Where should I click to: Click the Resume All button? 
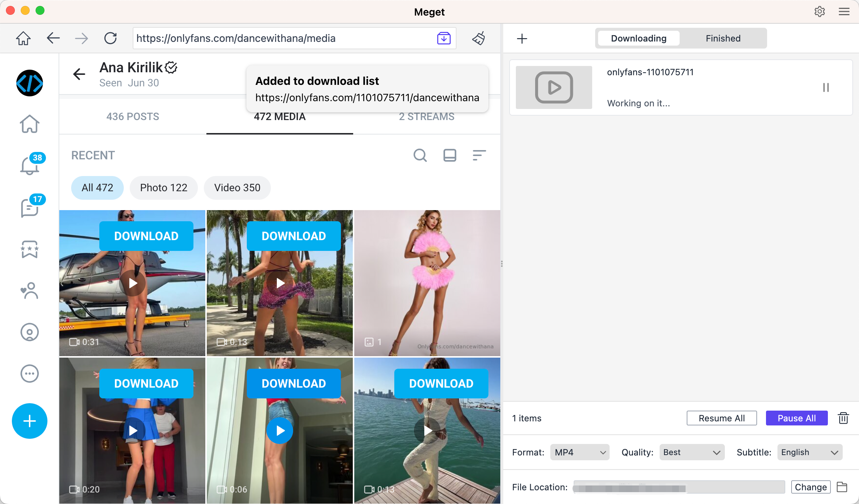coord(721,418)
